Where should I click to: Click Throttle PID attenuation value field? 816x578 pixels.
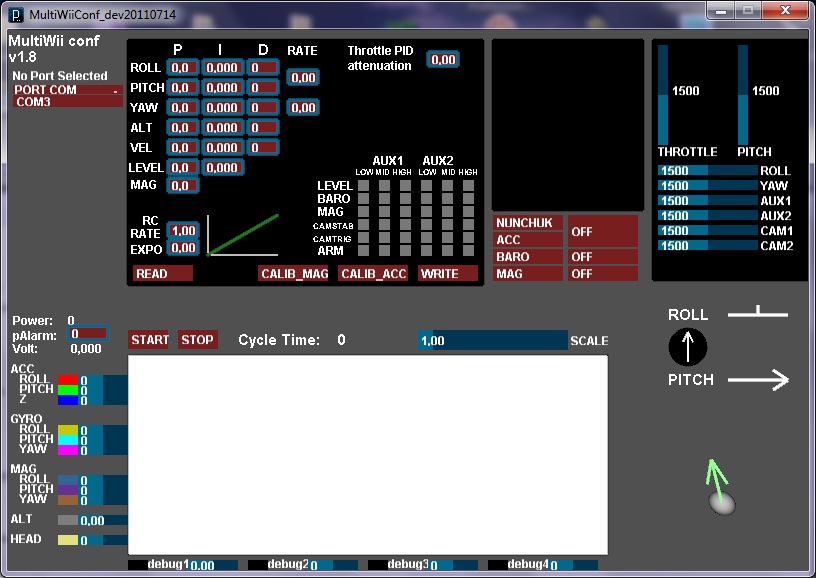click(x=443, y=59)
